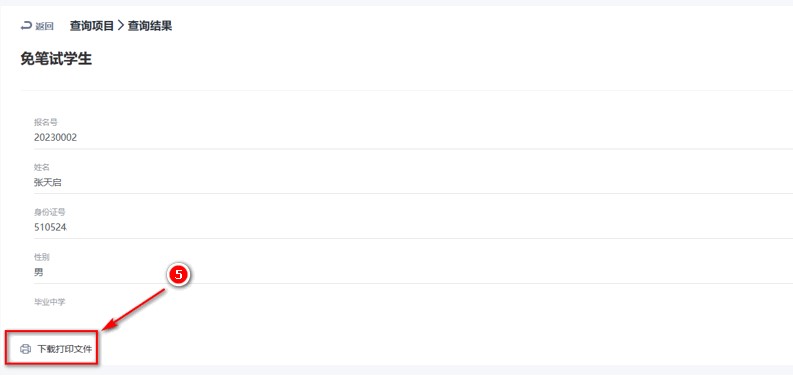Click the name value 张天启
The width and height of the screenshot is (793, 380).
point(48,183)
